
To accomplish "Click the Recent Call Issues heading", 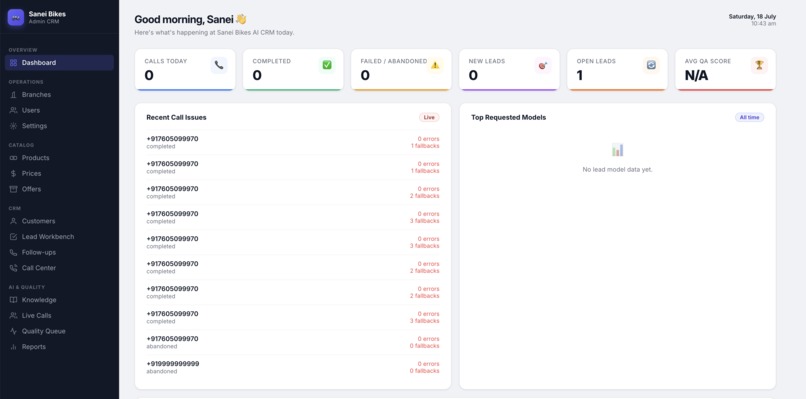I will point(176,117).
